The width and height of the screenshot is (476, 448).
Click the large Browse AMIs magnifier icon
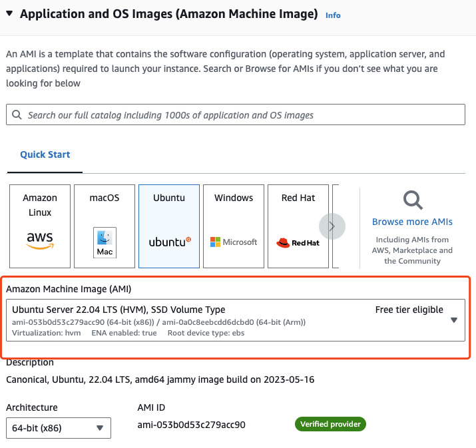[x=413, y=200]
